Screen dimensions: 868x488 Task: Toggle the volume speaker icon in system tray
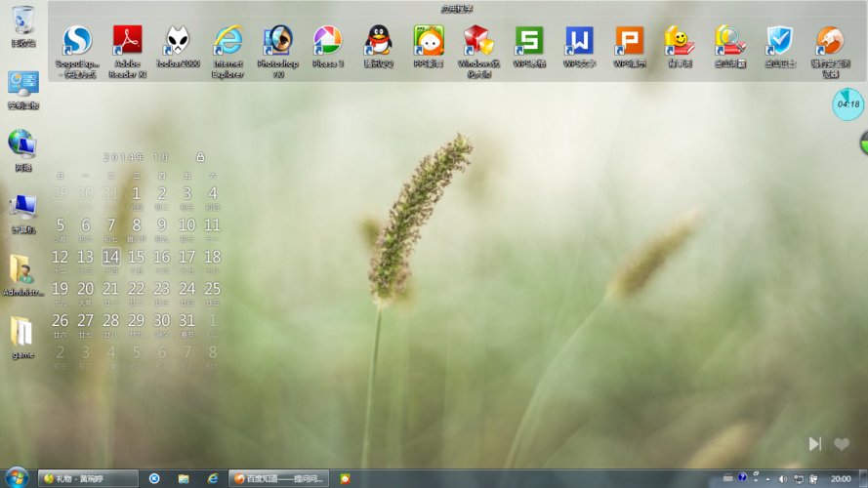782,479
